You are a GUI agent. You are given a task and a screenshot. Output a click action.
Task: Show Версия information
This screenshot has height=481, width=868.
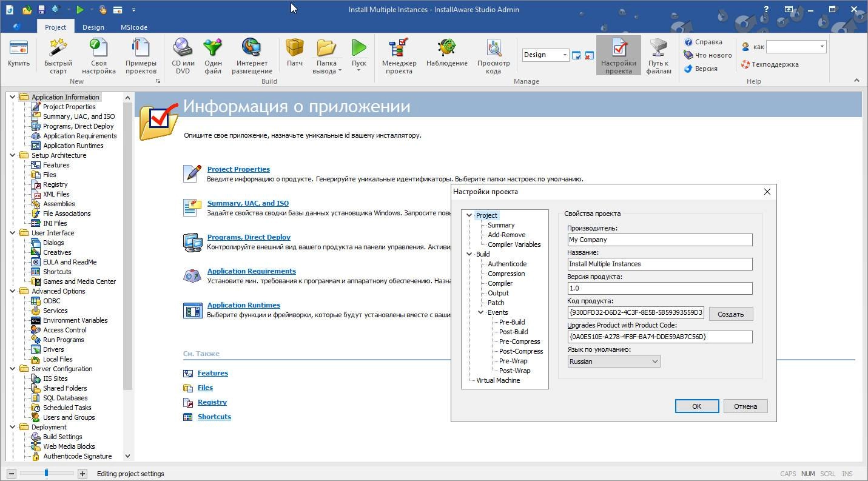pyautogui.click(x=701, y=69)
